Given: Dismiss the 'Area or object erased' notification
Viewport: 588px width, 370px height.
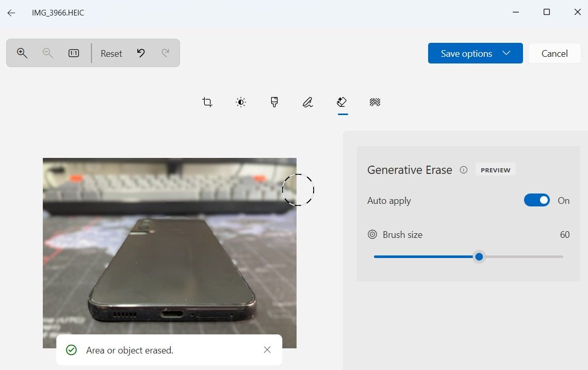Looking at the screenshot, I should click(x=267, y=350).
